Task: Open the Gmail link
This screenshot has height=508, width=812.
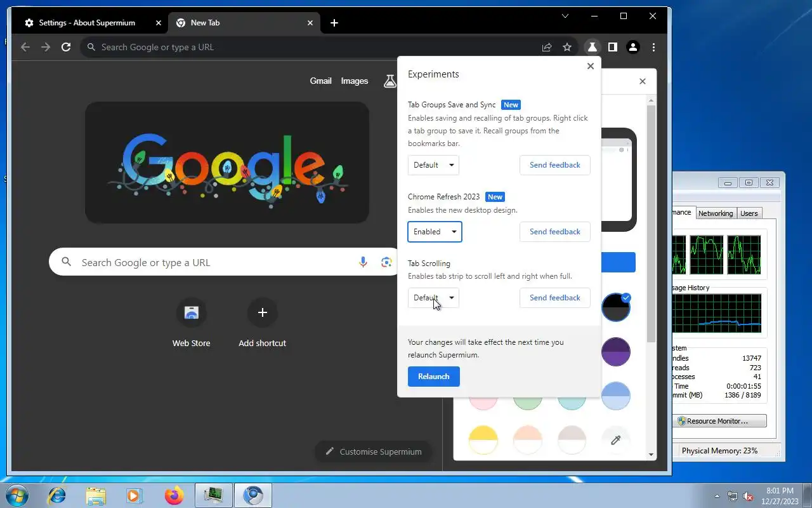Action: click(x=320, y=81)
